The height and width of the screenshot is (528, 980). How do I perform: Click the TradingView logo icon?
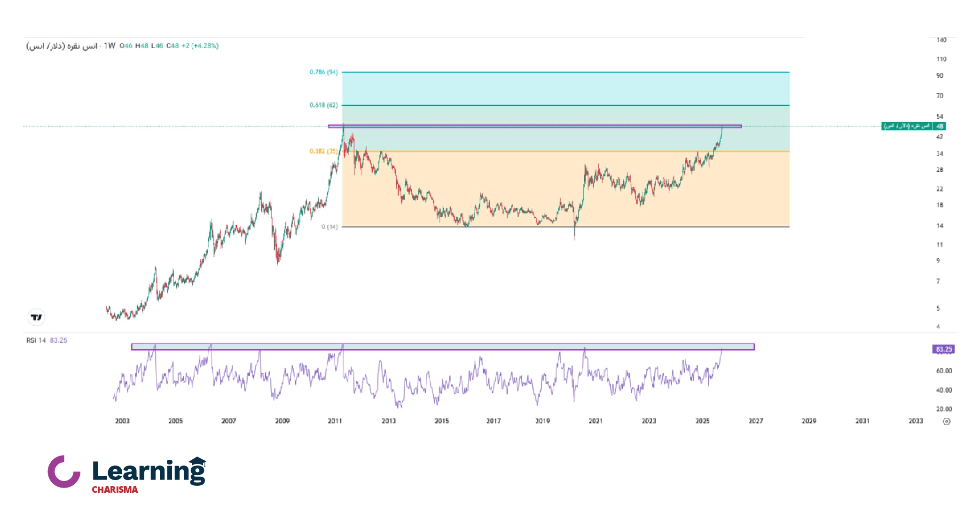pyautogui.click(x=36, y=317)
